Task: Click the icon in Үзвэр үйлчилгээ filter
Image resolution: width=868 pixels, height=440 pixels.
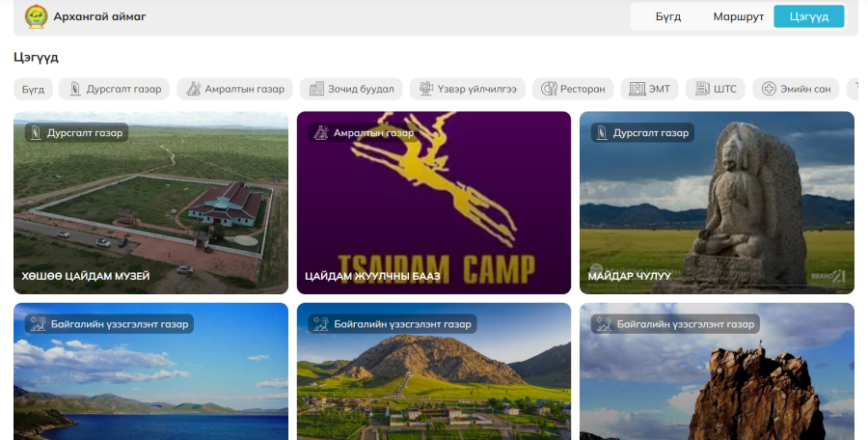Action: [425, 89]
